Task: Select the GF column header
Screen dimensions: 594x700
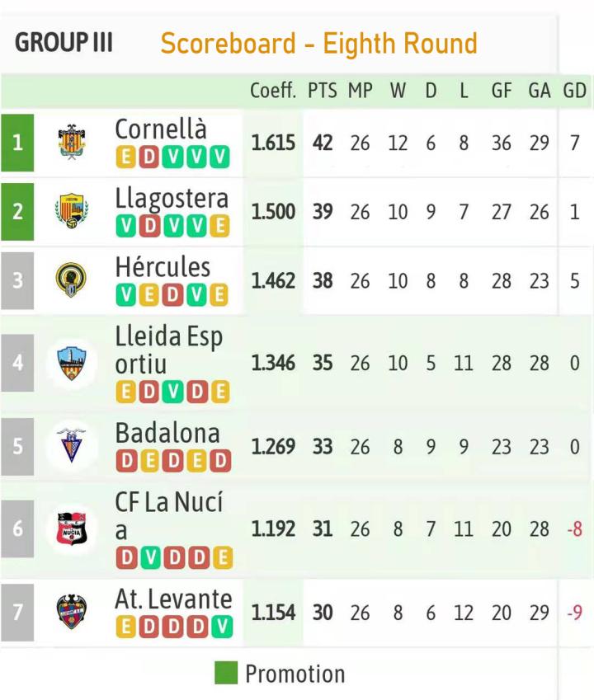Action: [x=502, y=92]
